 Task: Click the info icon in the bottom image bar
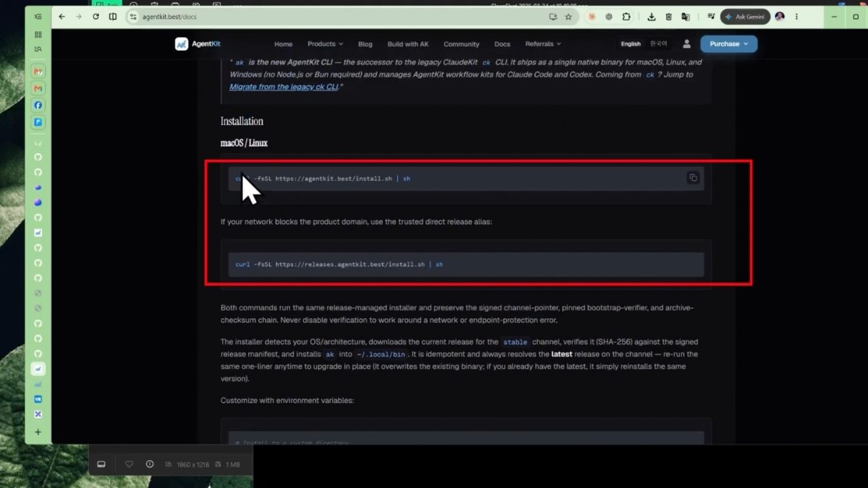pyautogui.click(x=150, y=464)
